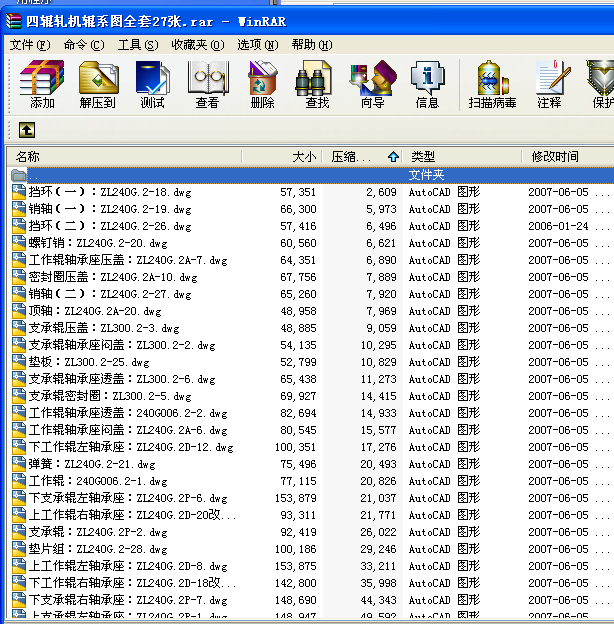The height and width of the screenshot is (624, 614).
Task: Select file 工作辊轴承座透盖：240G006.2-2.dwg
Action: (x=128, y=413)
